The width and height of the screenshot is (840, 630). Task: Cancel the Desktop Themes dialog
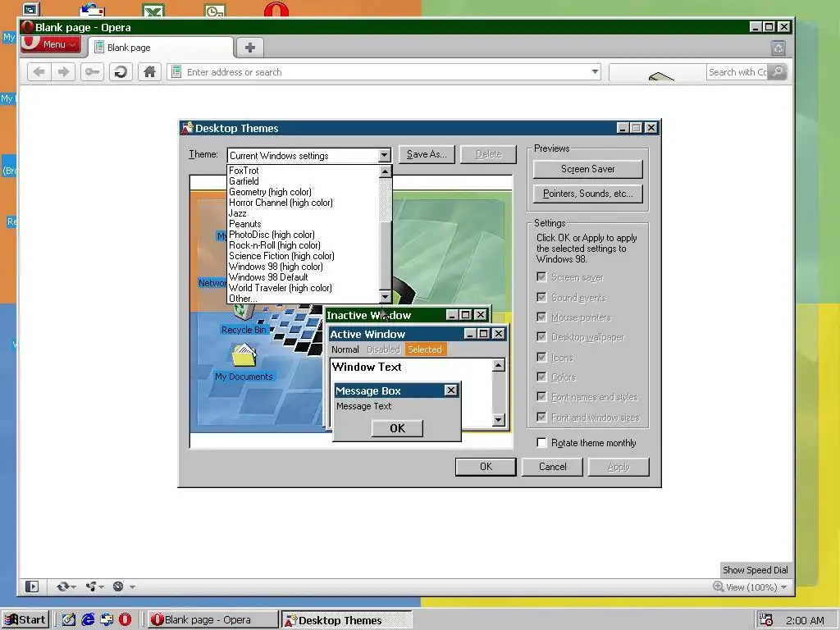coord(552,467)
